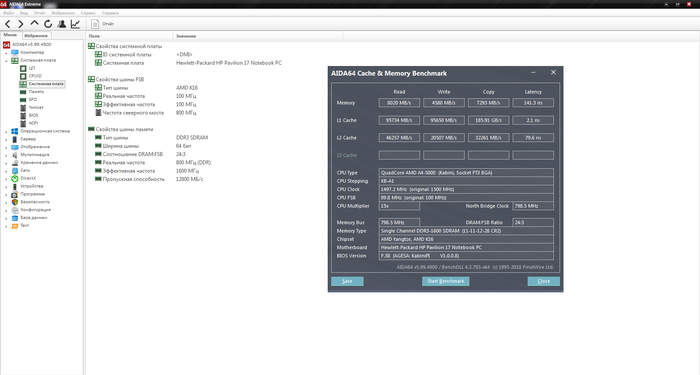Image resolution: width=700 pixels, height=375 pixels.
Task: Select the Пропускная способность row
Action: tap(130, 179)
